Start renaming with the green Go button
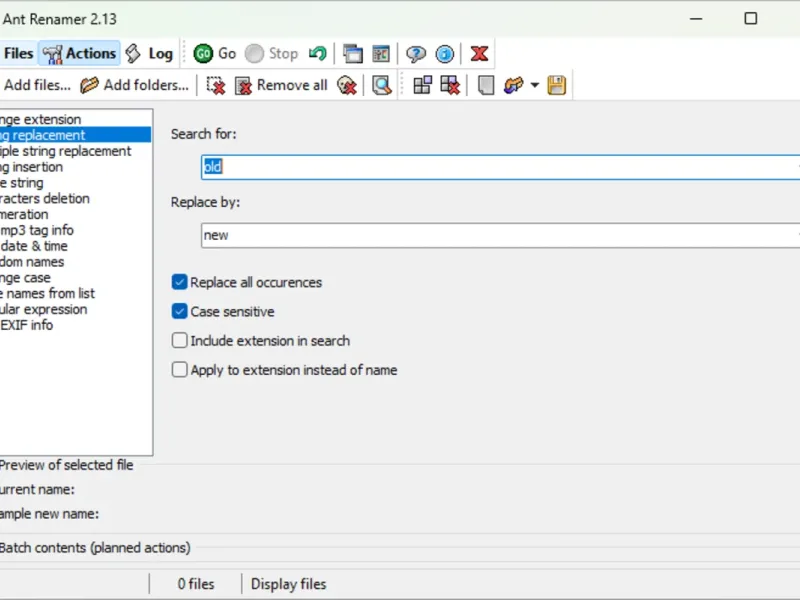 [x=214, y=53]
